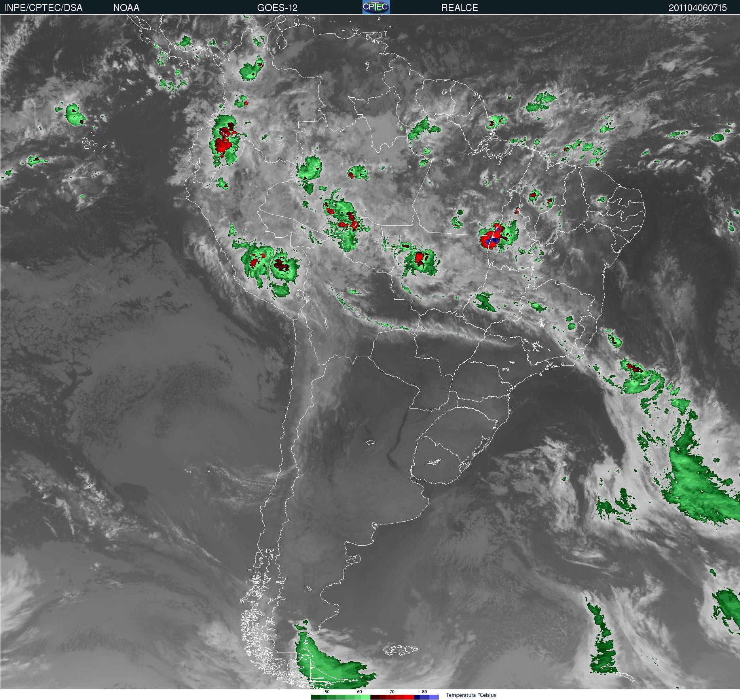The height and width of the screenshot is (700, 740).
Task: Click the dark navy blue legend swatch
Action: click(x=417, y=697)
